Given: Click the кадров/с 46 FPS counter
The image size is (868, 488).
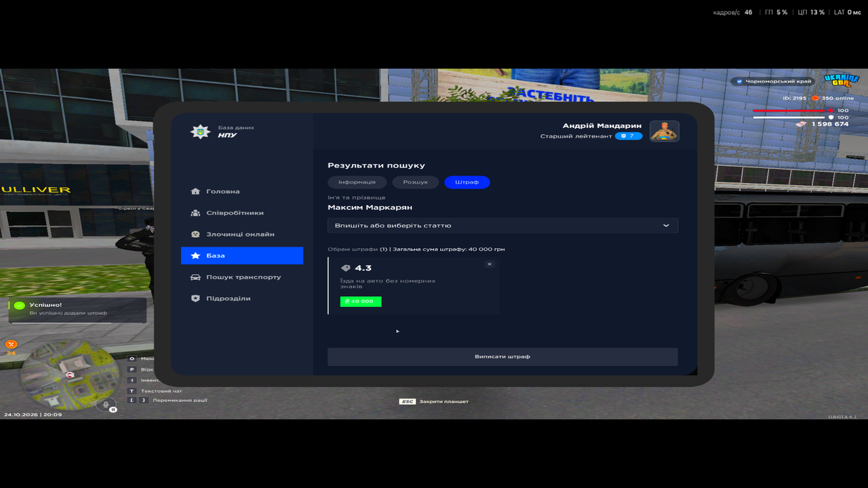Looking at the screenshot, I should tap(732, 12).
